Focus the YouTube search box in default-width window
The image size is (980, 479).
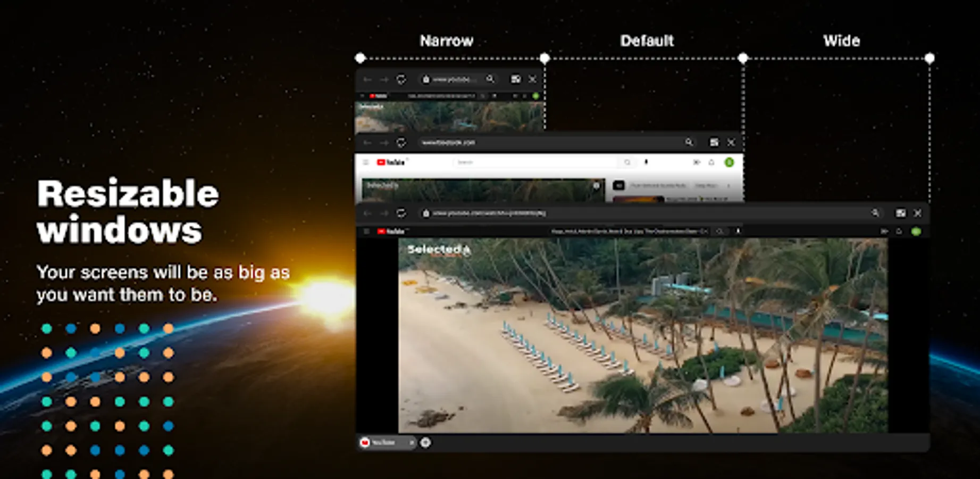(536, 162)
